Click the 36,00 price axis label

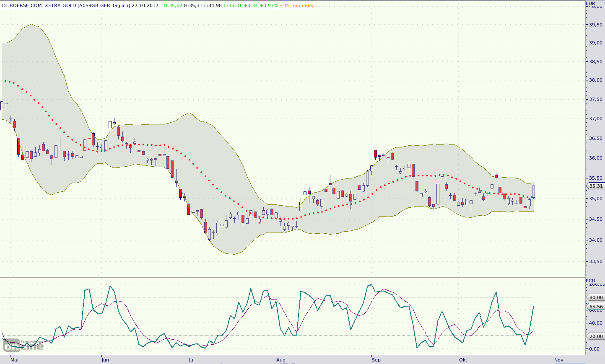point(596,158)
